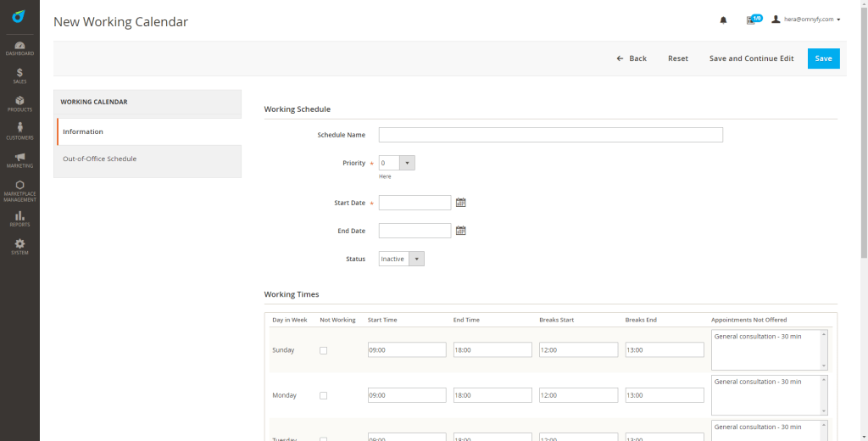Click the user account avatar icon
Image resolution: width=868 pixels, height=441 pixels.
coord(776,19)
